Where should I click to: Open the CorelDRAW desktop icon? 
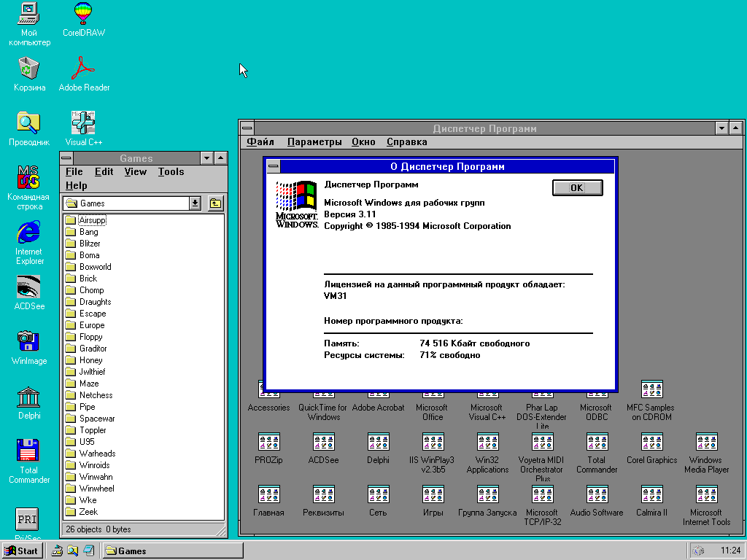[x=83, y=14]
